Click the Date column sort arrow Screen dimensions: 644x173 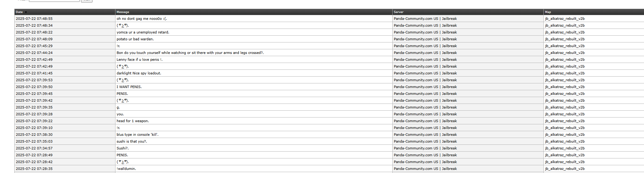click(26, 12)
